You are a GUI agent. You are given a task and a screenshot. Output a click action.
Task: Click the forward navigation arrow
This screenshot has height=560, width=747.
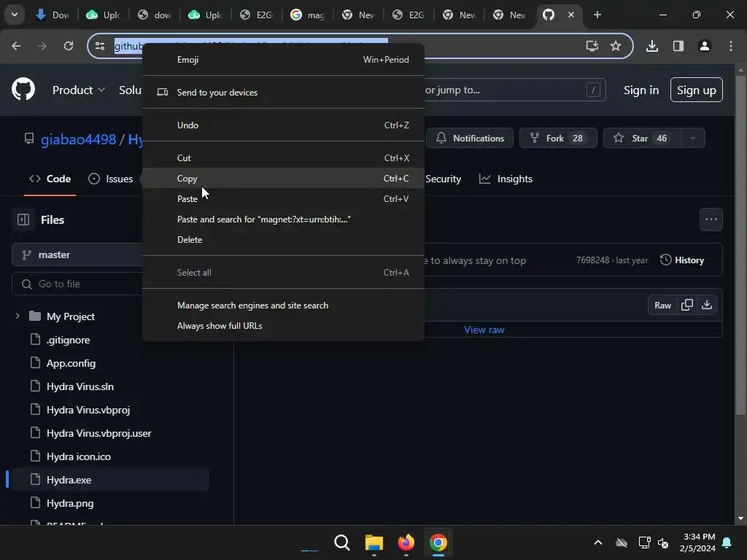tap(42, 46)
